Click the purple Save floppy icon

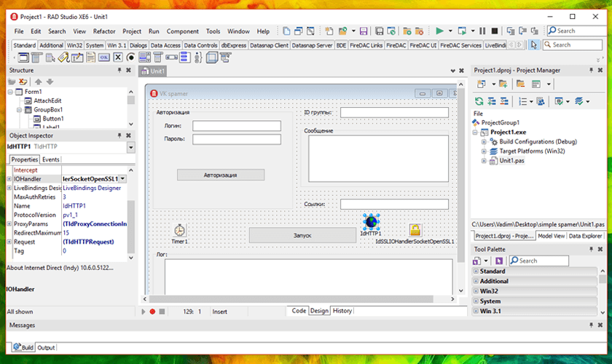click(364, 31)
